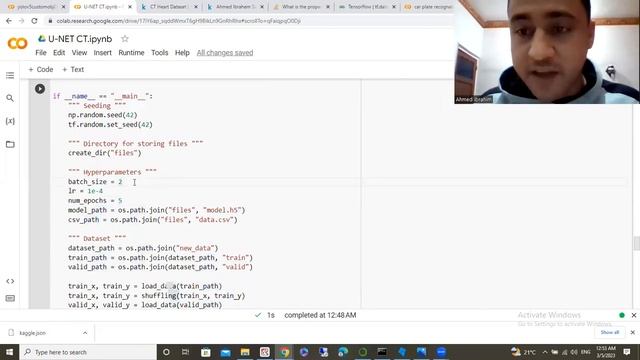640x360 pixels.
Task: Open Task View on the taskbar
Action: point(185,352)
